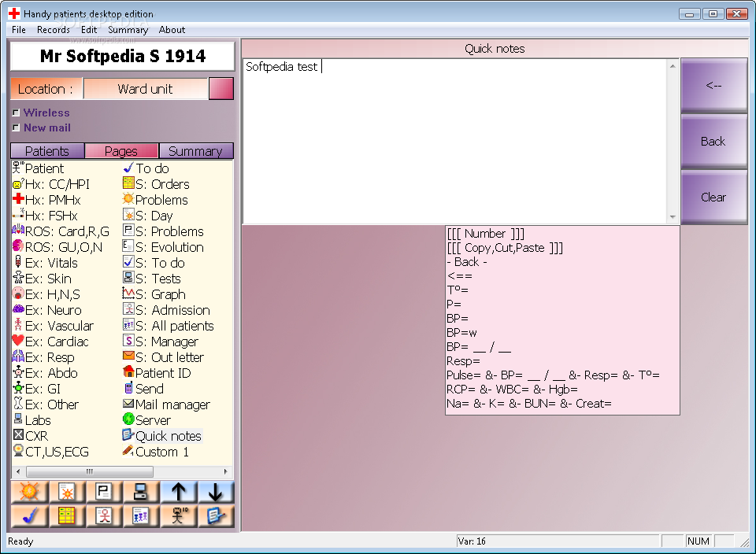Screen dimensions: 756x554
Task: Open the Patient ID house page
Action: tap(157, 373)
